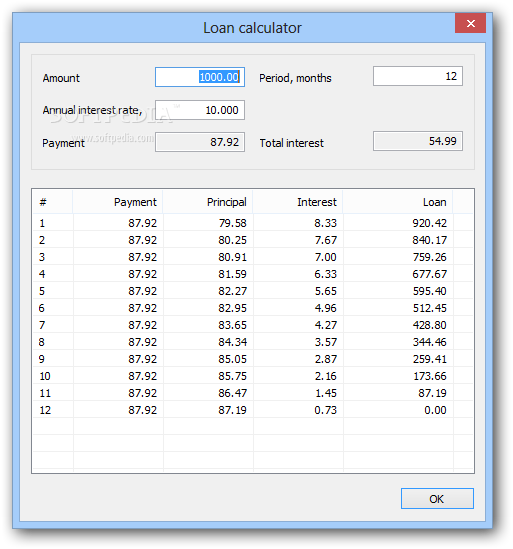Image resolution: width=513 pixels, height=549 pixels.
Task: Click loan balance 0.00
Action: (435, 410)
